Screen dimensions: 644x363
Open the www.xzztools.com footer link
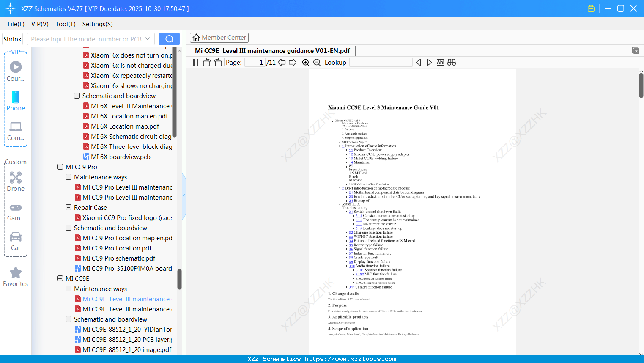pos(351,359)
